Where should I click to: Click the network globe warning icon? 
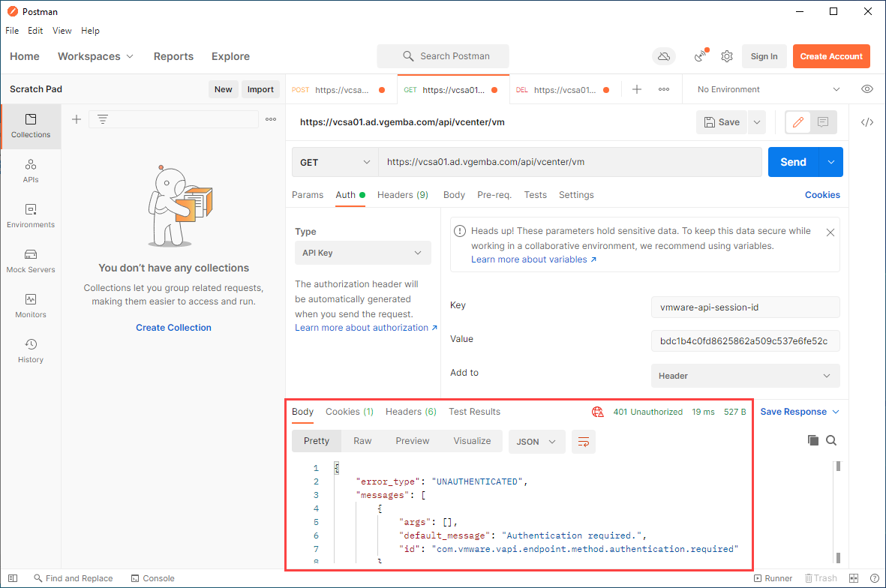597,412
